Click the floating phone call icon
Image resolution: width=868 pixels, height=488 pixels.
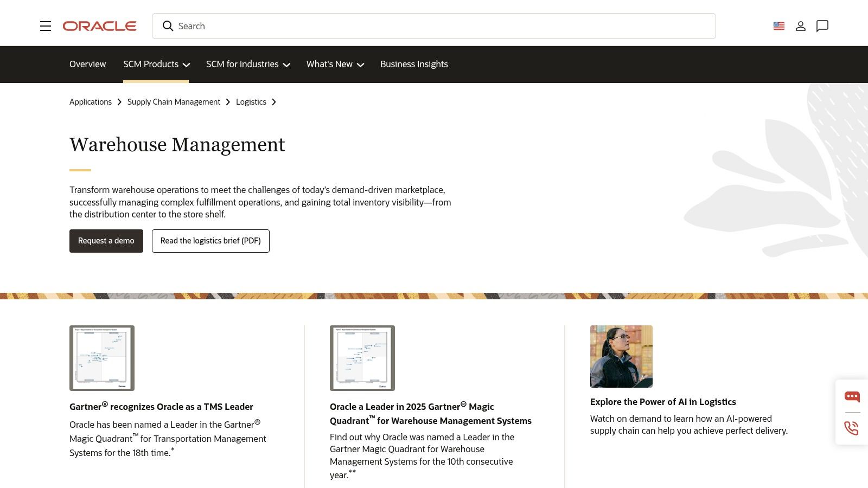tap(852, 428)
